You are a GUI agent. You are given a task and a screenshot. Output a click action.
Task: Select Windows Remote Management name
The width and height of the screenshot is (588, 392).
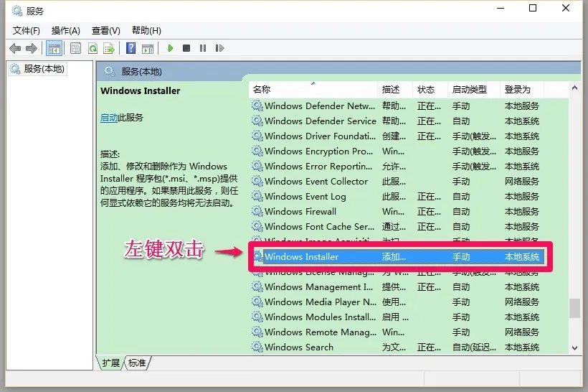click(321, 332)
